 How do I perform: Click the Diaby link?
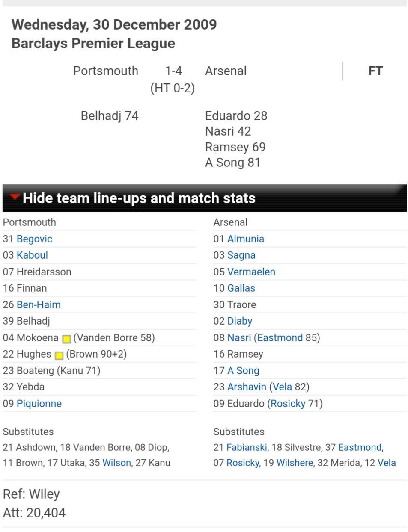click(x=239, y=321)
